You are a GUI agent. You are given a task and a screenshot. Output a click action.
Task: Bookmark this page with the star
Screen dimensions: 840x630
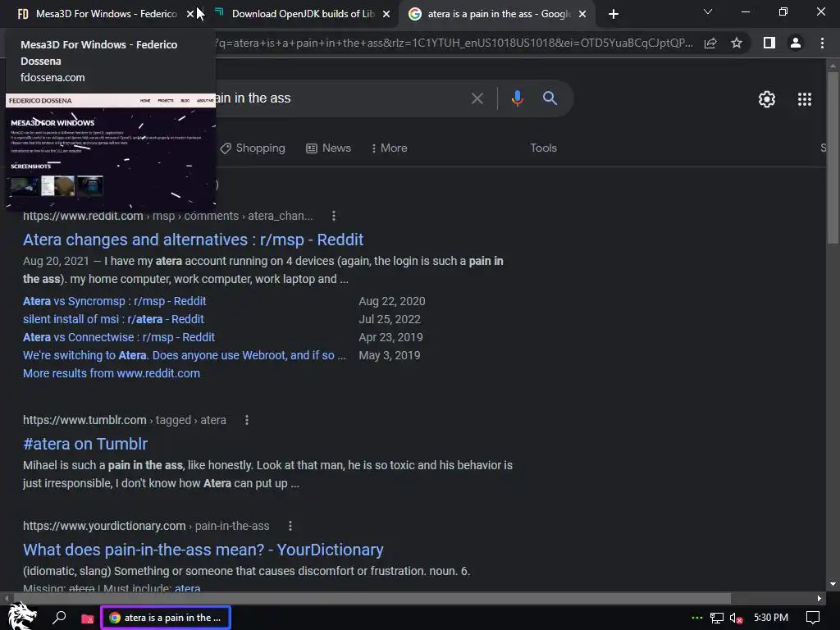[x=737, y=43]
